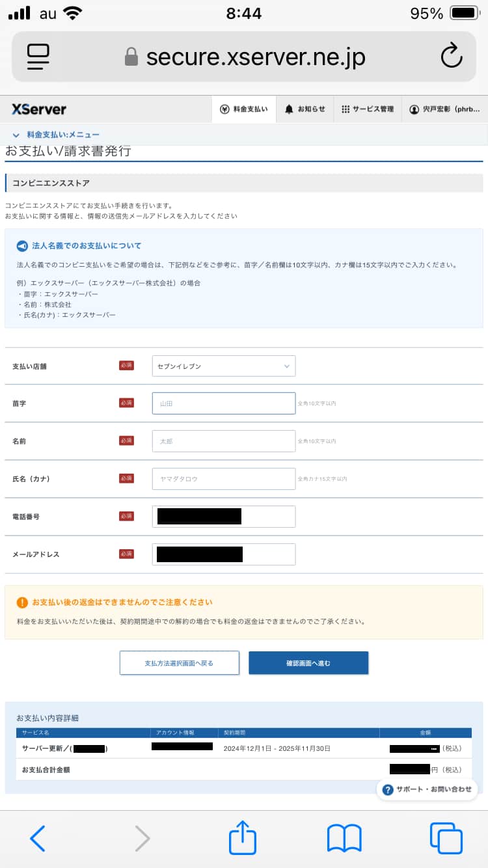Image resolution: width=488 pixels, height=868 pixels.
Task: Open Safari's share sheet icon
Action: click(241, 839)
